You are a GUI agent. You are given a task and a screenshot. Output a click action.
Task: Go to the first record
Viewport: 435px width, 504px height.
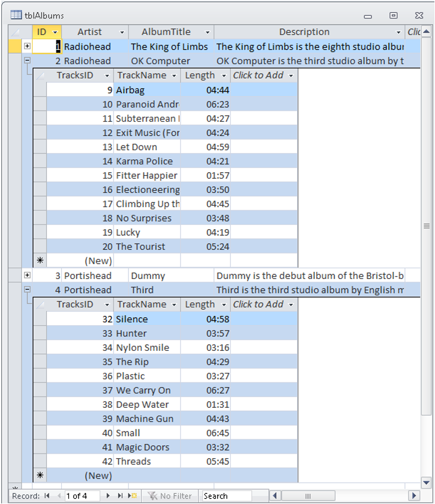pyautogui.click(x=47, y=496)
